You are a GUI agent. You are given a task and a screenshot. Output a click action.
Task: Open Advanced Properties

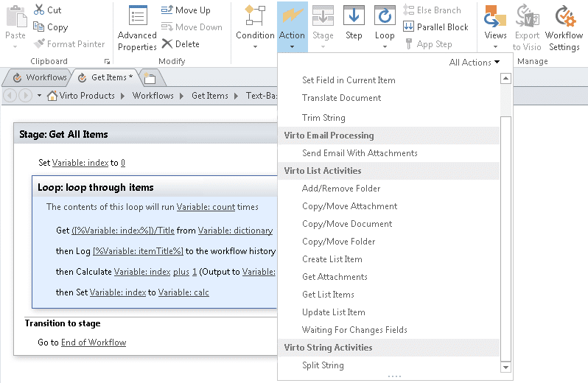(x=137, y=28)
